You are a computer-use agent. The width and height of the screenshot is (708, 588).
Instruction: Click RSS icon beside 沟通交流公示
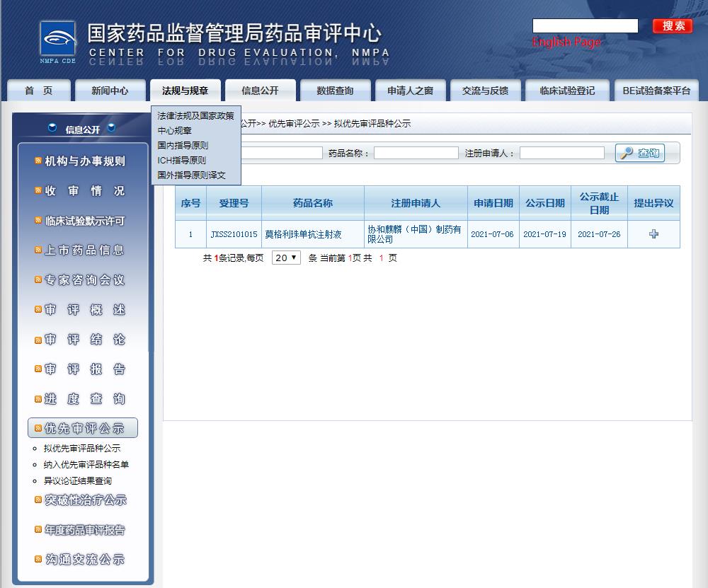point(38,559)
